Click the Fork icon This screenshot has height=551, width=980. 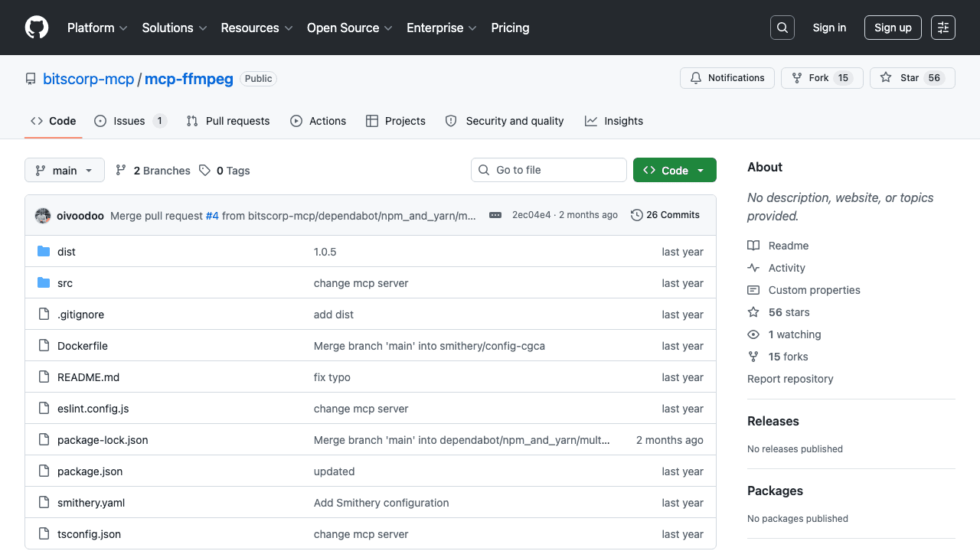[796, 77]
